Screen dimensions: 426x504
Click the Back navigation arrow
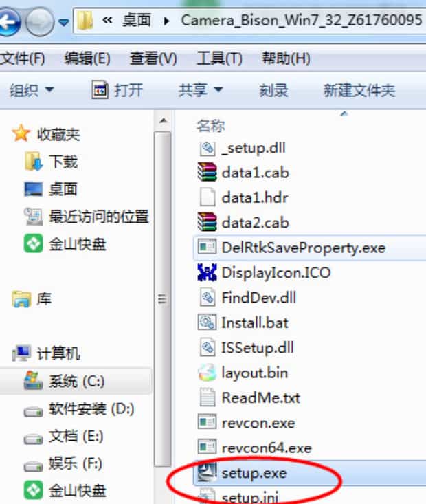pos(8,22)
